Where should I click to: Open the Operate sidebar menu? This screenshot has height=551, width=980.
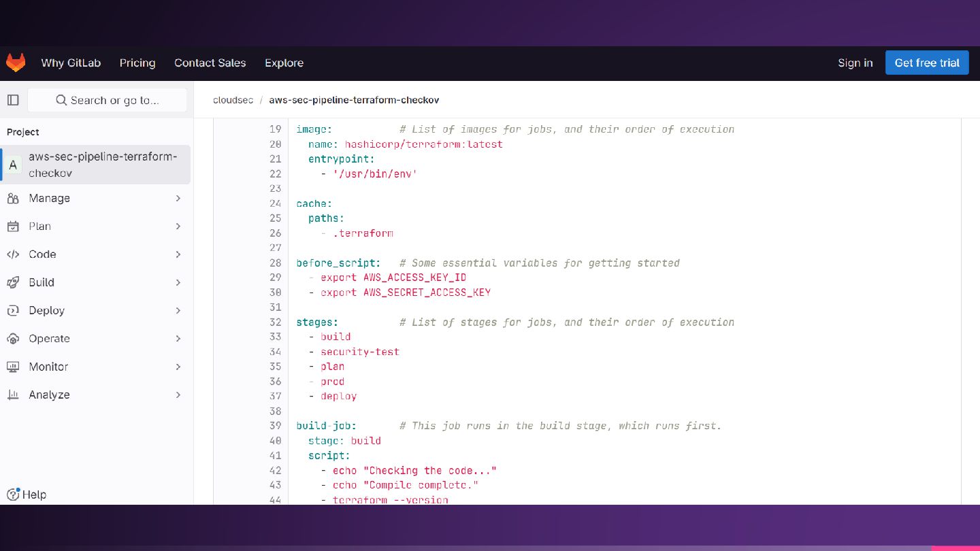click(95, 339)
